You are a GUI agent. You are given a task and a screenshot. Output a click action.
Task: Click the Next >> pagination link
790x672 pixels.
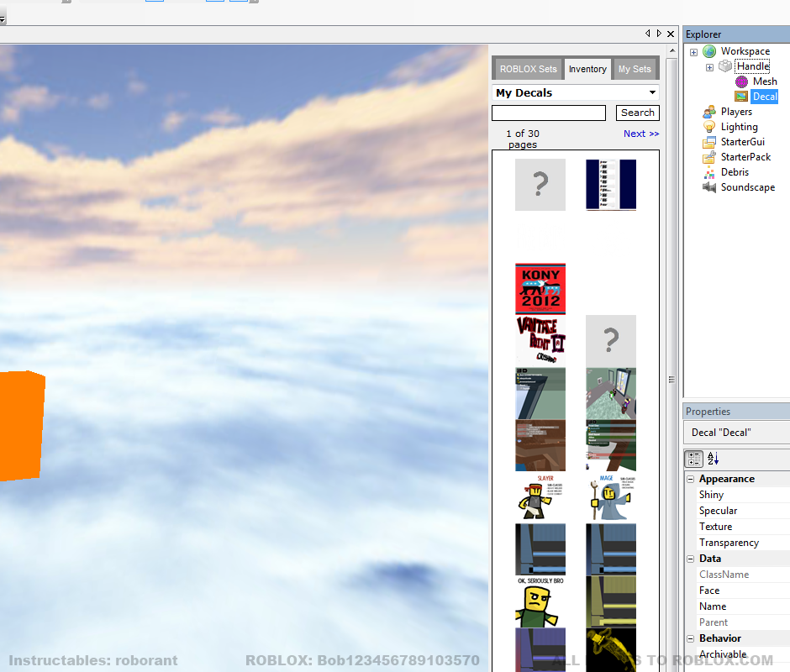(x=640, y=134)
